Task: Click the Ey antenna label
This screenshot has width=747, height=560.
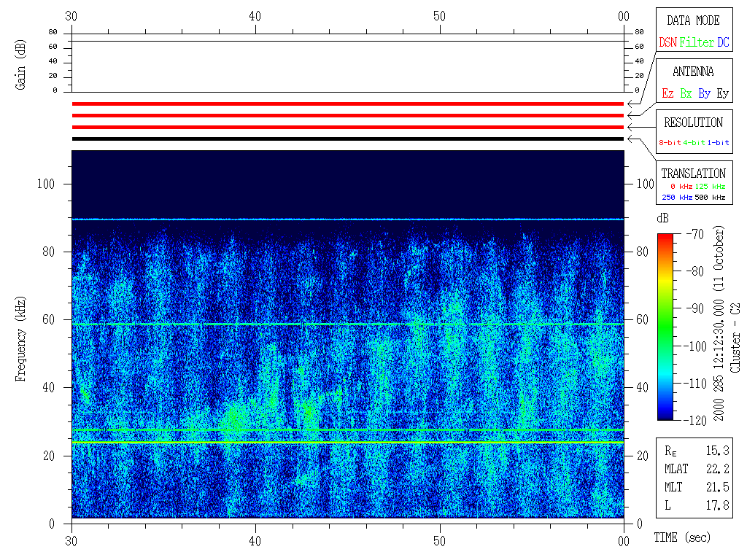Action: (722, 93)
